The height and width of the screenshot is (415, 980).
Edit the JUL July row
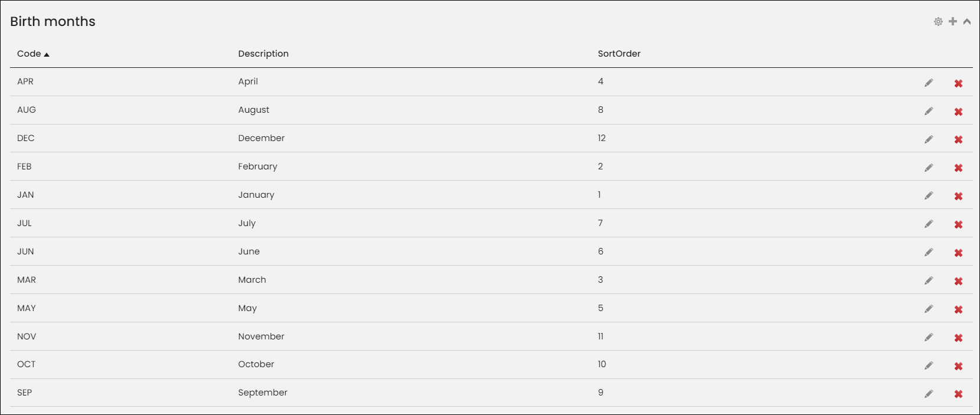tap(929, 224)
